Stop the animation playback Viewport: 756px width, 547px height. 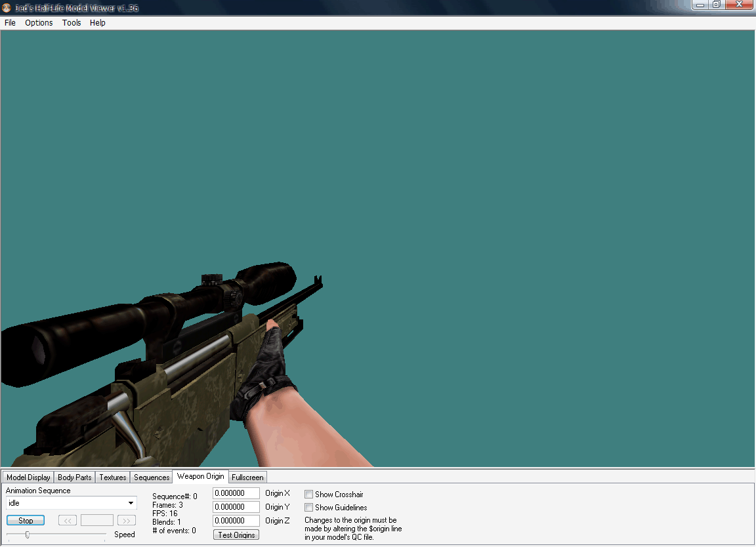pyautogui.click(x=26, y=521)
